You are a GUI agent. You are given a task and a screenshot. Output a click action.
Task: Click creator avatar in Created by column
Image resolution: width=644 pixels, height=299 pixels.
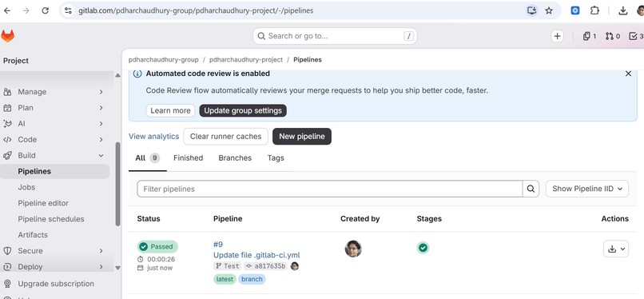click(353, 249)
